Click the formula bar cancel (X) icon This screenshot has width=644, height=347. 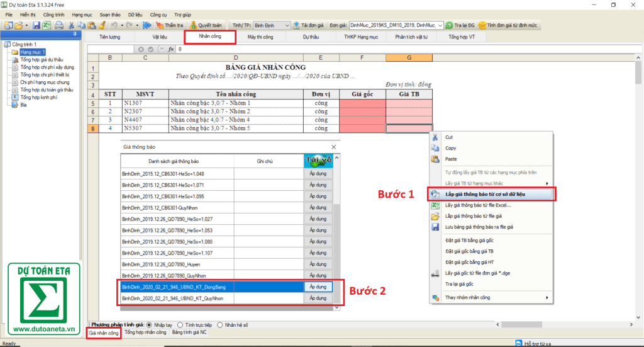pyautogui.click(x=141, y=49)
